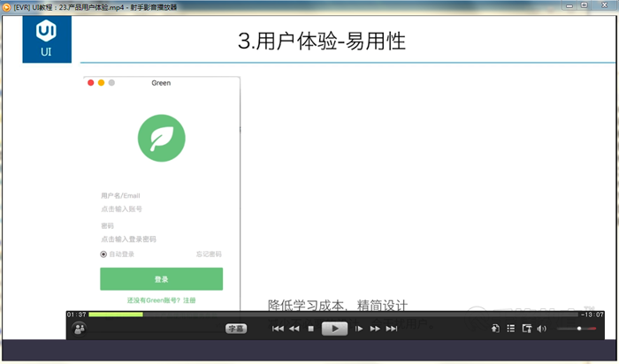This screenshot has width=619, height=364.
Task: Mute audio using the speaker icon
Action: click(541, 329)
